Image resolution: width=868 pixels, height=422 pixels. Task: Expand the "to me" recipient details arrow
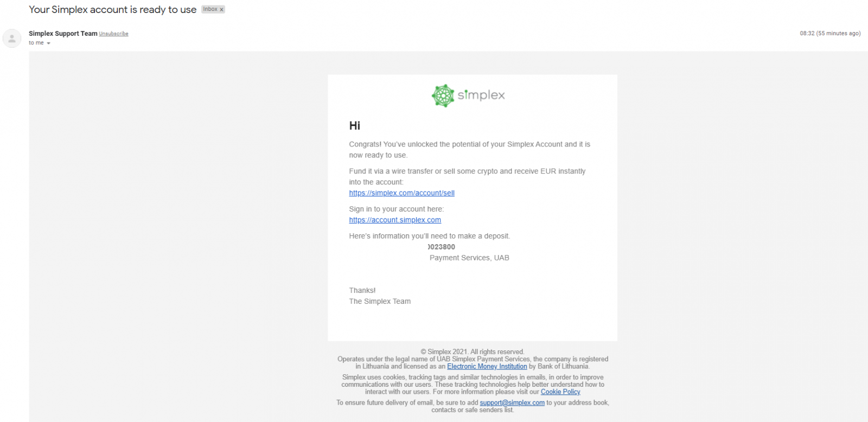coord(48,43)
